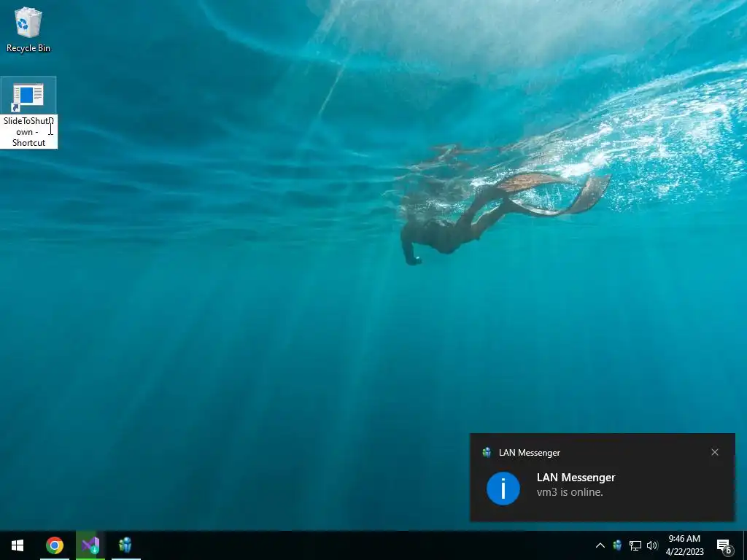Click the Show Desktop strip at taskbar end

745,545
